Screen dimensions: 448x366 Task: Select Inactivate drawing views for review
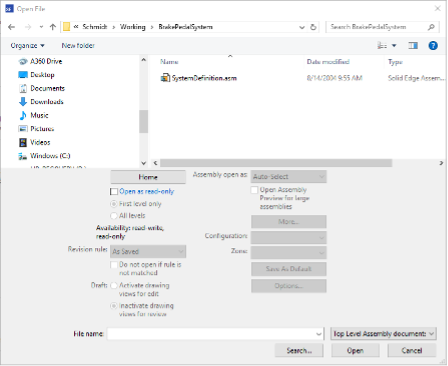[x=114, y=306]
